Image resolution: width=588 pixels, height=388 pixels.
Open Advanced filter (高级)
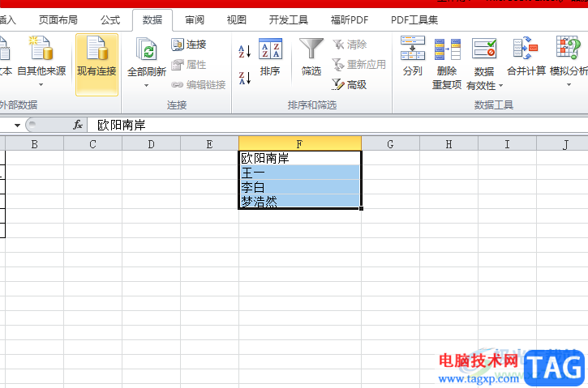[350, 84]
